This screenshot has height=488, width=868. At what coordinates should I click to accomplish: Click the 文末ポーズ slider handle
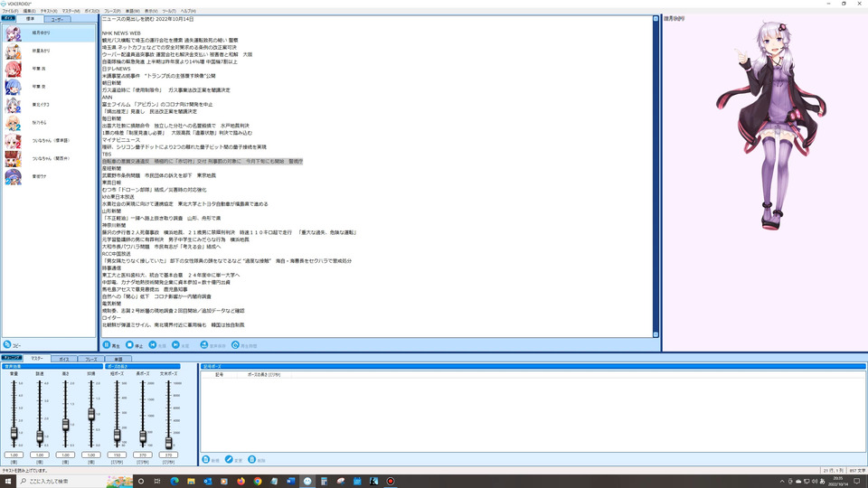pos(168,442)
